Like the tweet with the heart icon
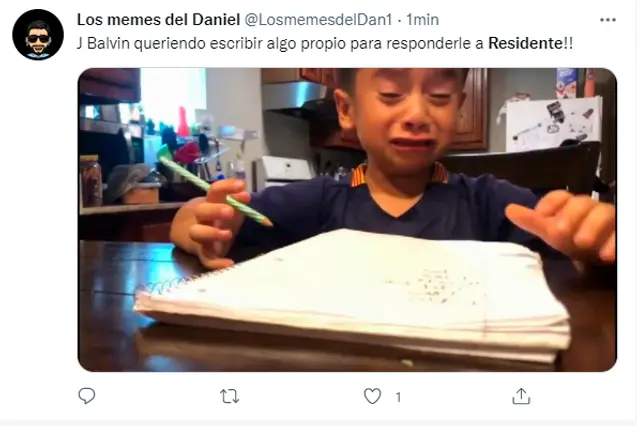Image resolution: width=640 pixels, height=426 pixels. pyautogui.click(x=372, y=396)
